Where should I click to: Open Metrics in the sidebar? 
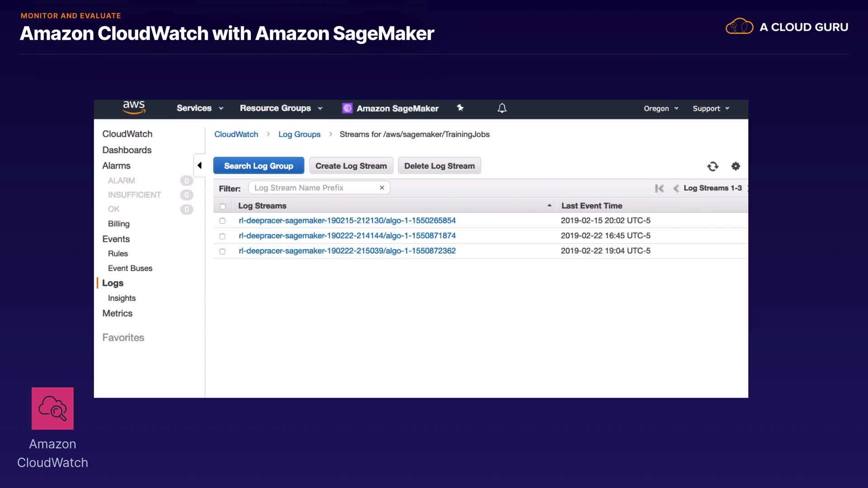tap(117, 313)
